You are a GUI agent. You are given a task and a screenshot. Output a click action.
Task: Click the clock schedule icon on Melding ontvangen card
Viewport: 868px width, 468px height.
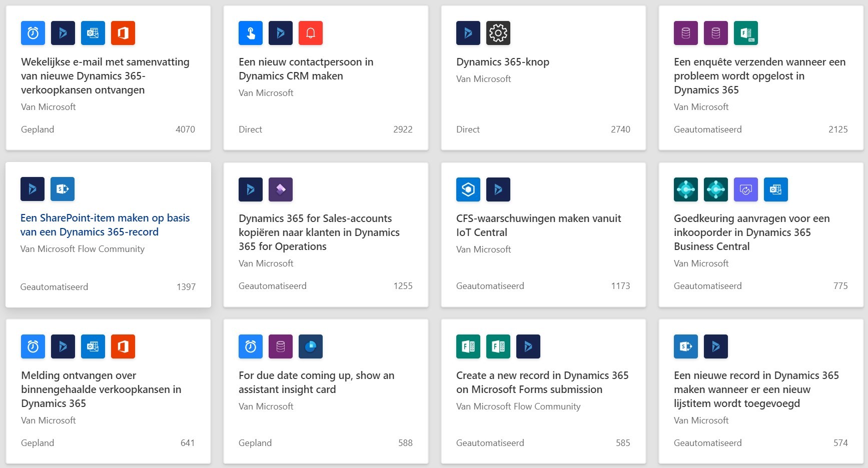click(x=33, y=346)
